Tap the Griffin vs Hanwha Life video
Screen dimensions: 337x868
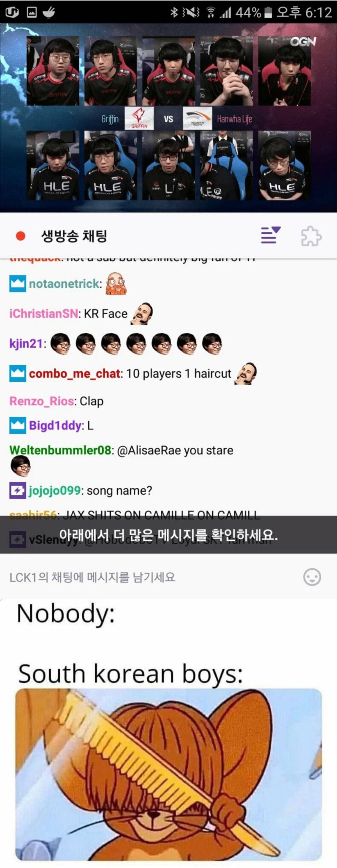click(168, 118)
